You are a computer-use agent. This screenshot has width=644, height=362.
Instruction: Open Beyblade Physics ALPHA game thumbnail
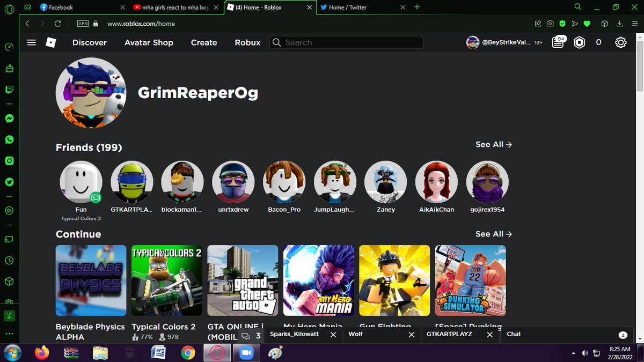91,280
